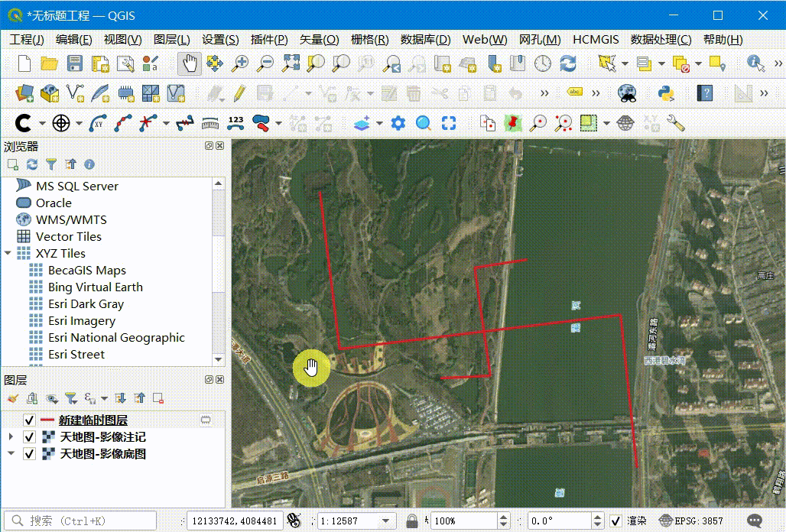
Task: Open a project with the folder icon
Action: coord(49,63)
